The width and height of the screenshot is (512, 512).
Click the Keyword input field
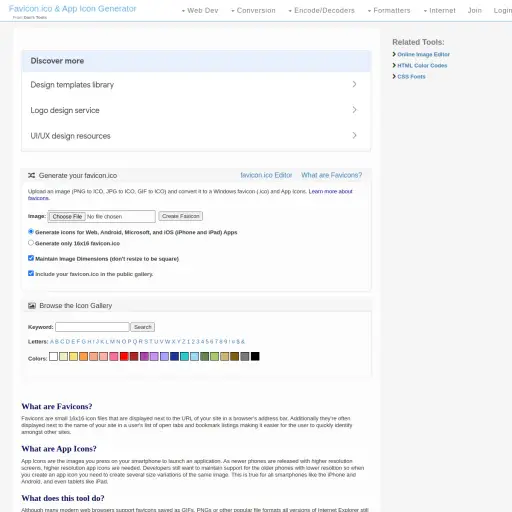[92, 327]
